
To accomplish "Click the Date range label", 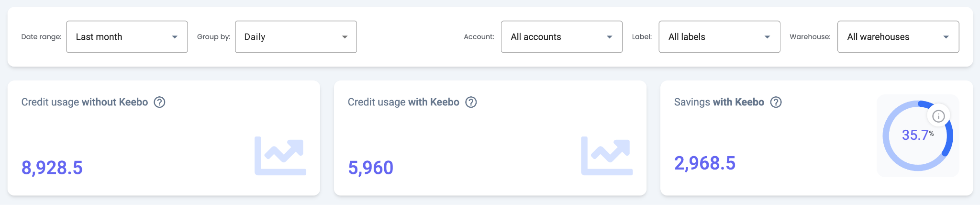I will click(41, 37).
